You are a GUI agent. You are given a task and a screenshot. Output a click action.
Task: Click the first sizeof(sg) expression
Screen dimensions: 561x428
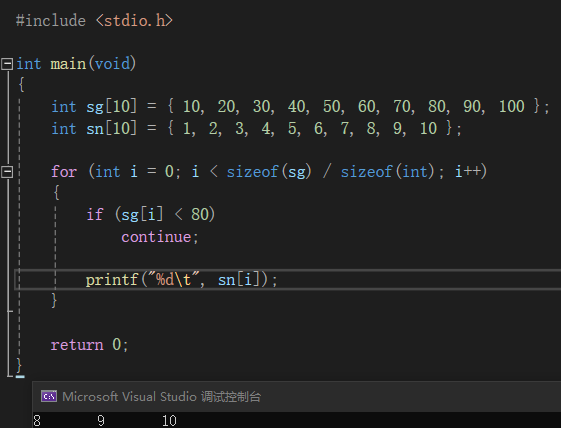pyautogui.click(x=269, y=171)
